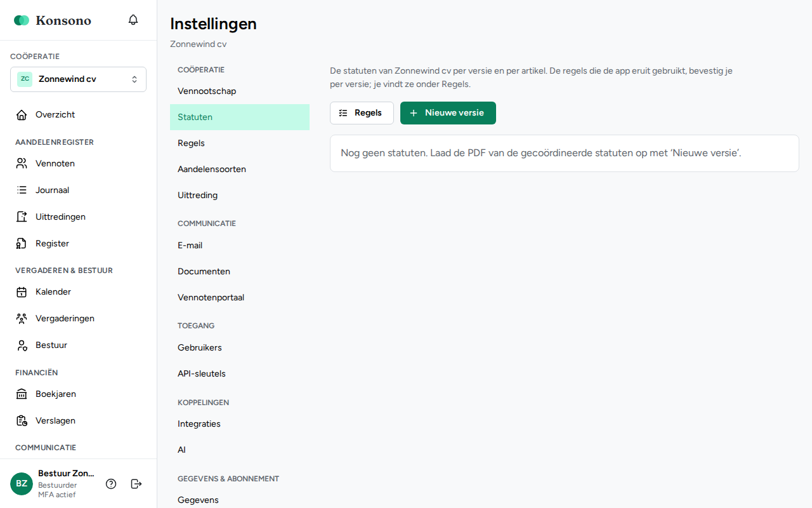Go to Journaal in sidebar
812x508 pixels.
(x=78, y=190)
